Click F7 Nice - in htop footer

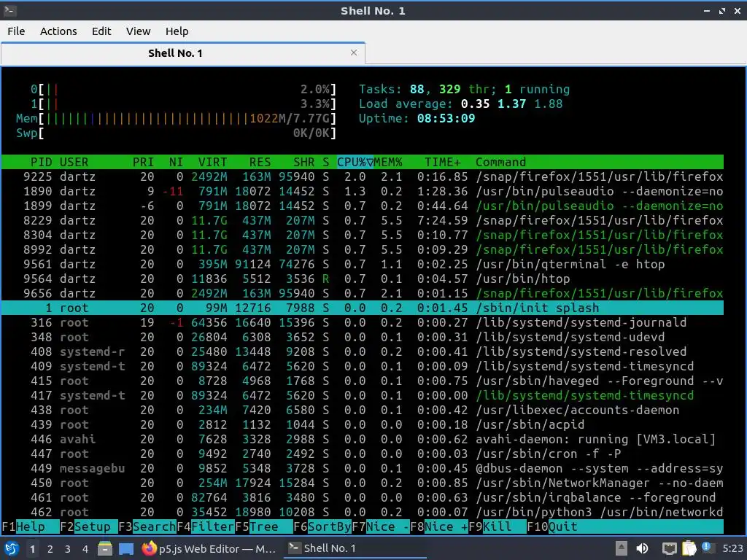(x=381, y=526)
